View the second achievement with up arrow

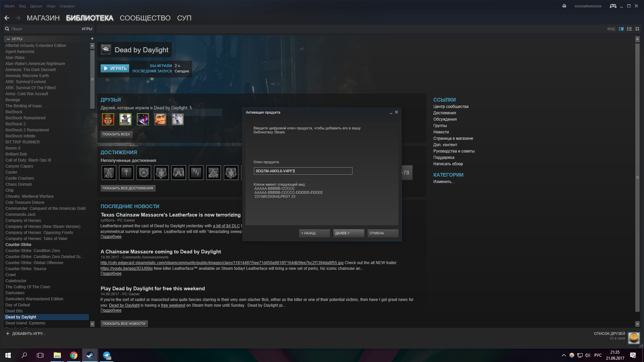pyautogui.click(x=126, y=173)
